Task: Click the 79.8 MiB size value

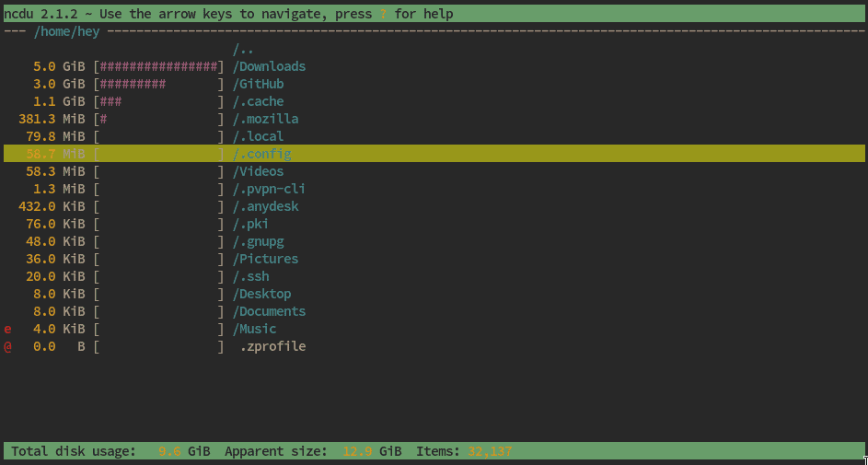Action: point(56,136)
